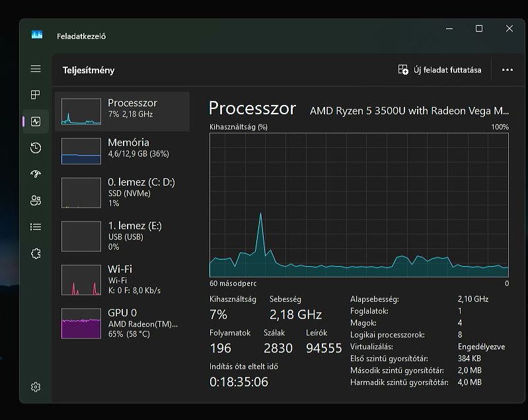Click the Task Manager app icon
528x420 pixels.
pyautogui.click(x=37, y=36)
